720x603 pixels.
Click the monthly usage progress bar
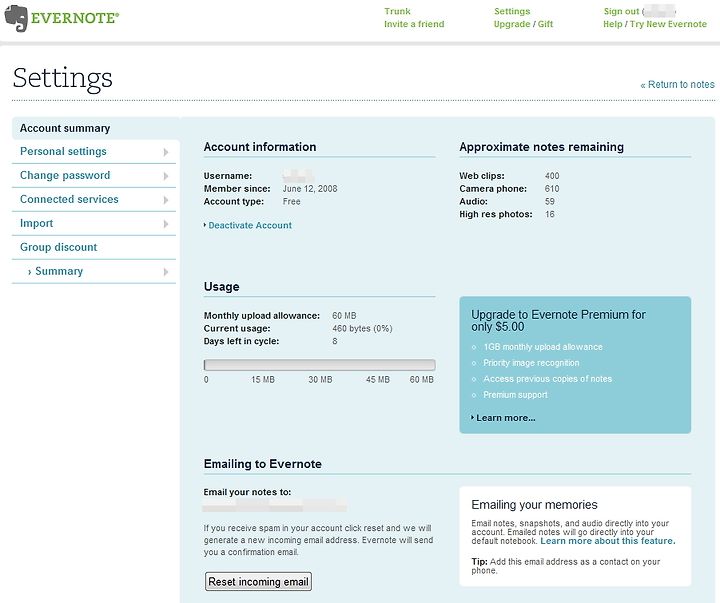(320, 365)
